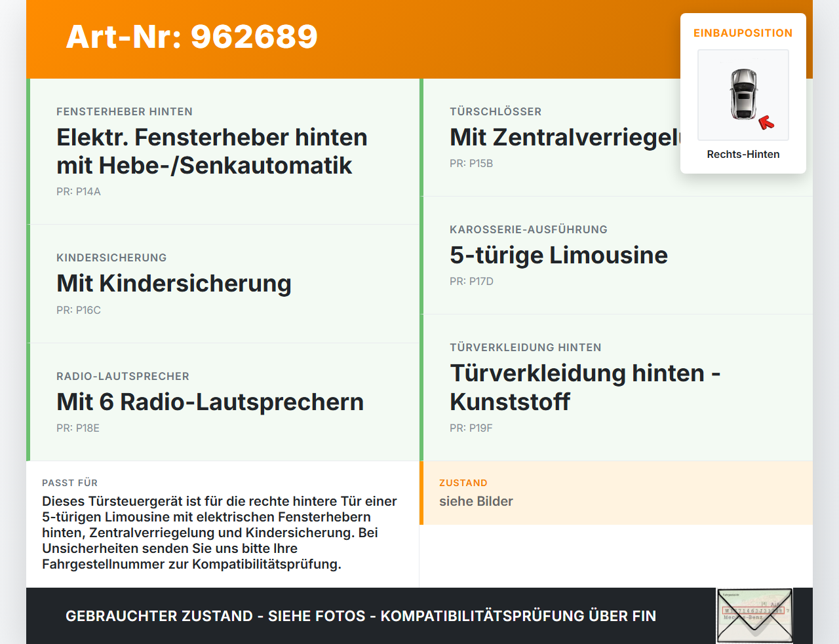Screen dimensions: 839x644
Task: Click the Fahrzeugschein document thumbnail at bottom right
Action: pyautogui.click(x=754, y=615)
